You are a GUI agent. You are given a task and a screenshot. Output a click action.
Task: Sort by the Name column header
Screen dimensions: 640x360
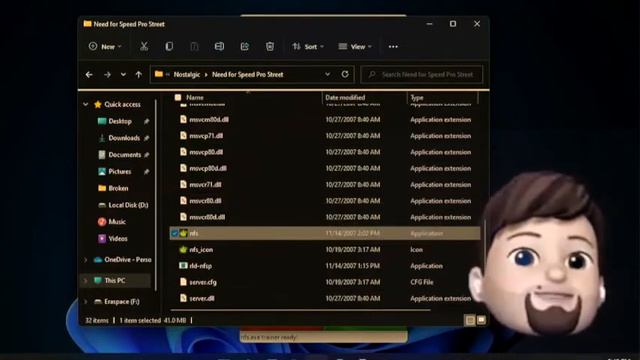(195, 98)
